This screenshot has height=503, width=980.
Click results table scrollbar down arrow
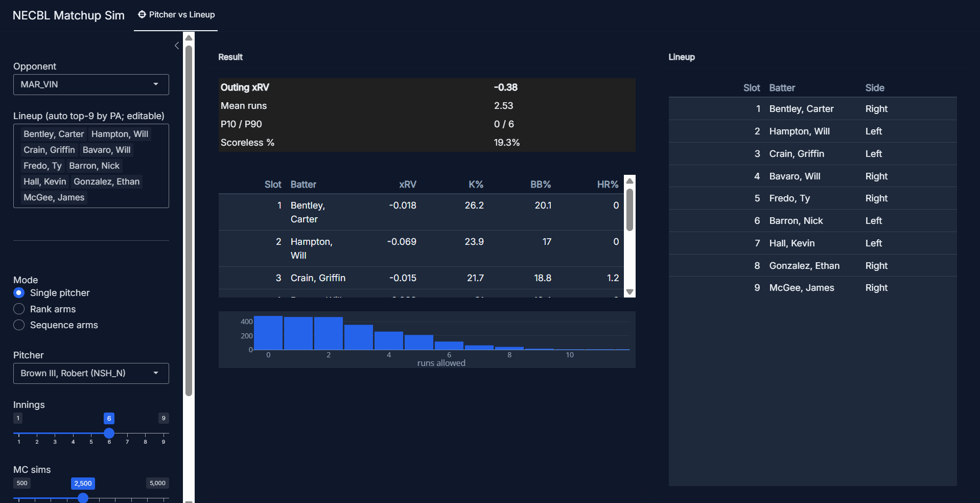point(629,292)
